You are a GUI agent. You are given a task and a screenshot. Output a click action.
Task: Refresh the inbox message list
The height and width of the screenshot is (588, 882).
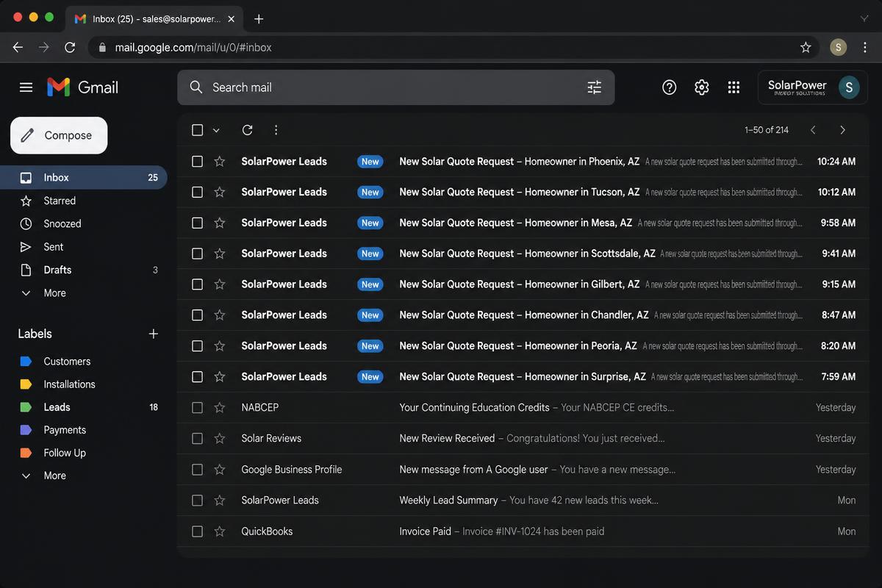coord(248,130)
